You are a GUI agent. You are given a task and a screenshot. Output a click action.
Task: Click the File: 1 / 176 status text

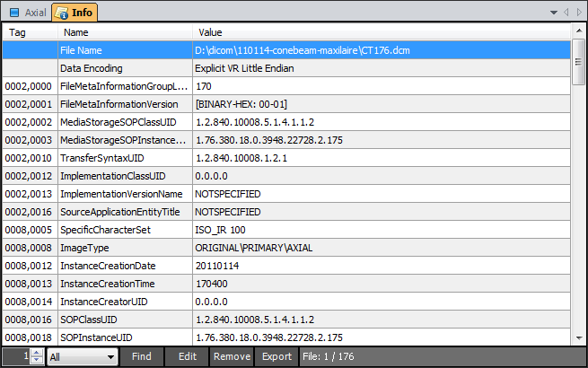coord(329,356)
